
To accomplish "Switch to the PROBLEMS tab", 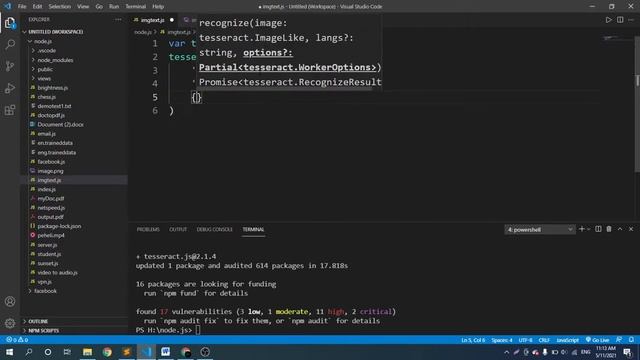I will pos(148,229).
